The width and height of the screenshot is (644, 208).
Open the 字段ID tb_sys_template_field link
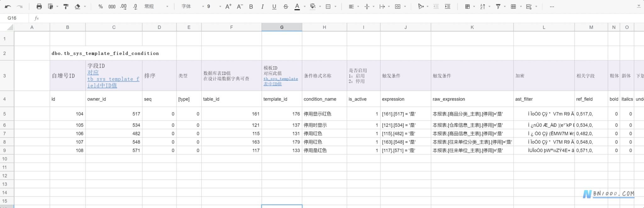click(x=113, y=79)
